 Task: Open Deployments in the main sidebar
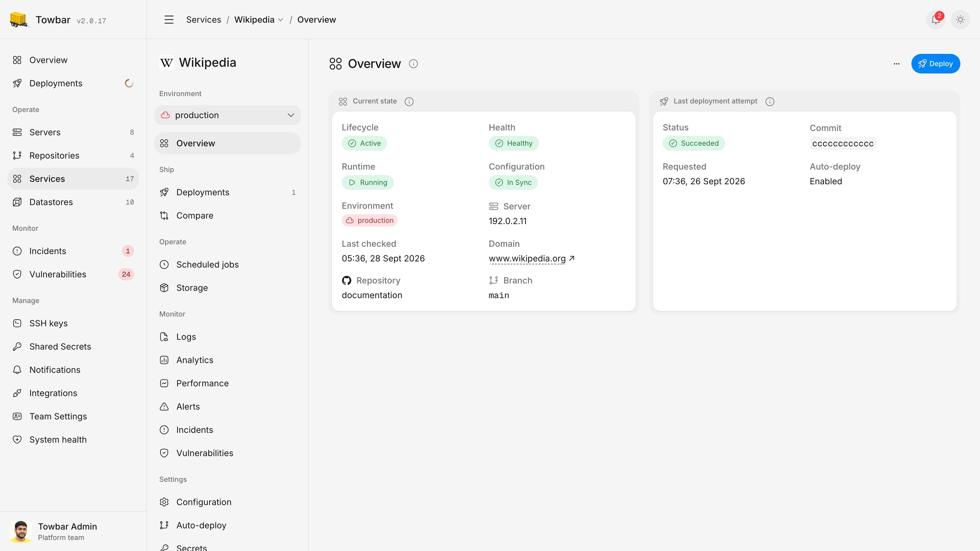point(73,83)
